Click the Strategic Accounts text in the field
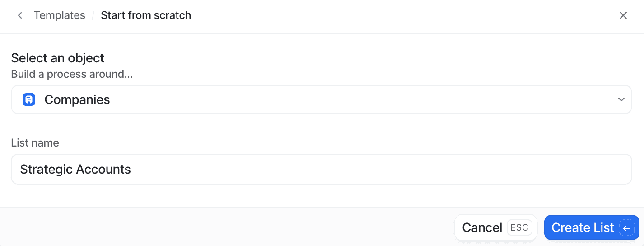Viewport: 644px width, 246px height. (75, 170)
